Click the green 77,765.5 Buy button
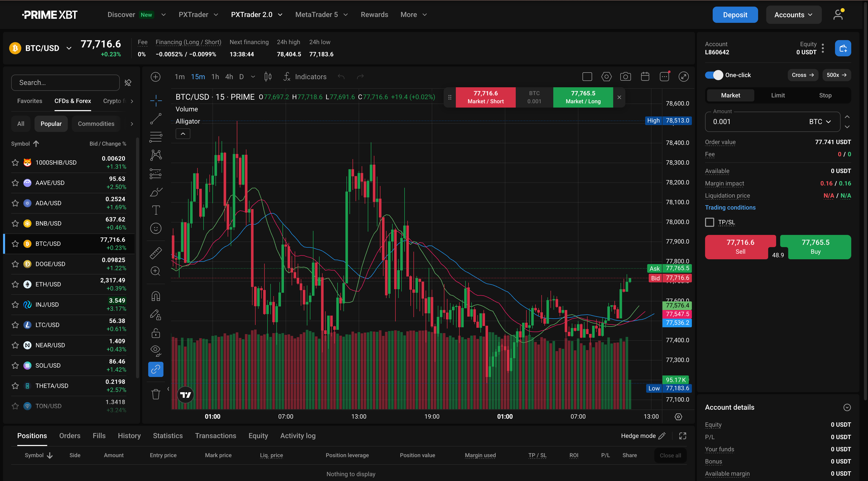 point(815,247)
